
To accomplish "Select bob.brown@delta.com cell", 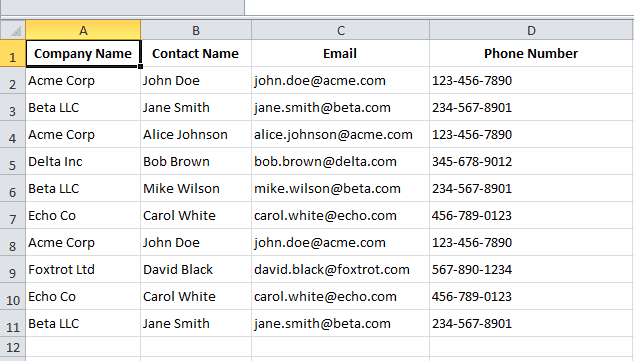I will pyautogui.click(x=340, y=162).
